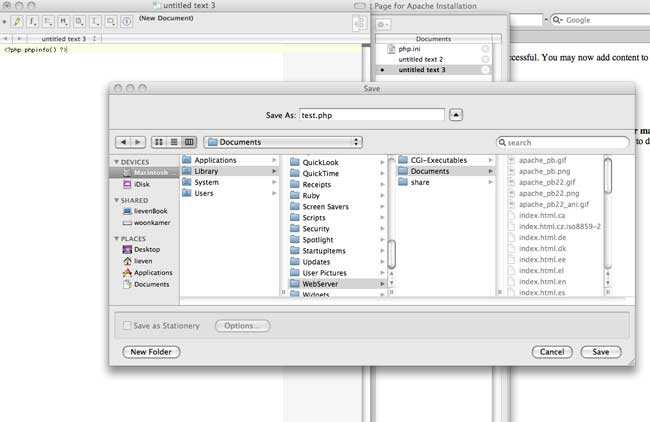This screenshot has width=650, height=422.
Task: Select the Security folder
Action: pos(337,228)
